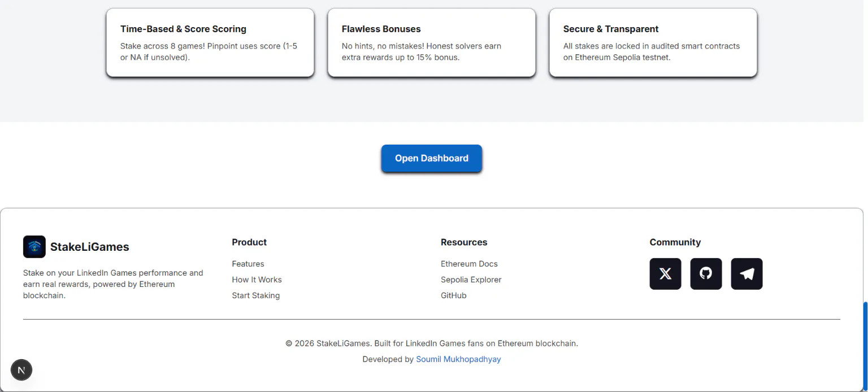The image size is (868, 392).
Task: Click the Resources footer heading
Action: pyautogui.click(x=464, y=242)
